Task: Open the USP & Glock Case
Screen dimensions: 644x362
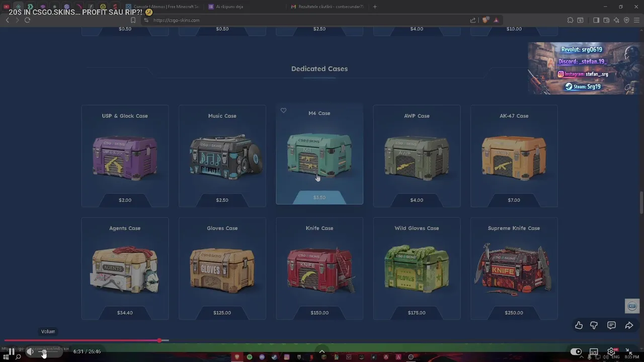Action: (125, 156)
